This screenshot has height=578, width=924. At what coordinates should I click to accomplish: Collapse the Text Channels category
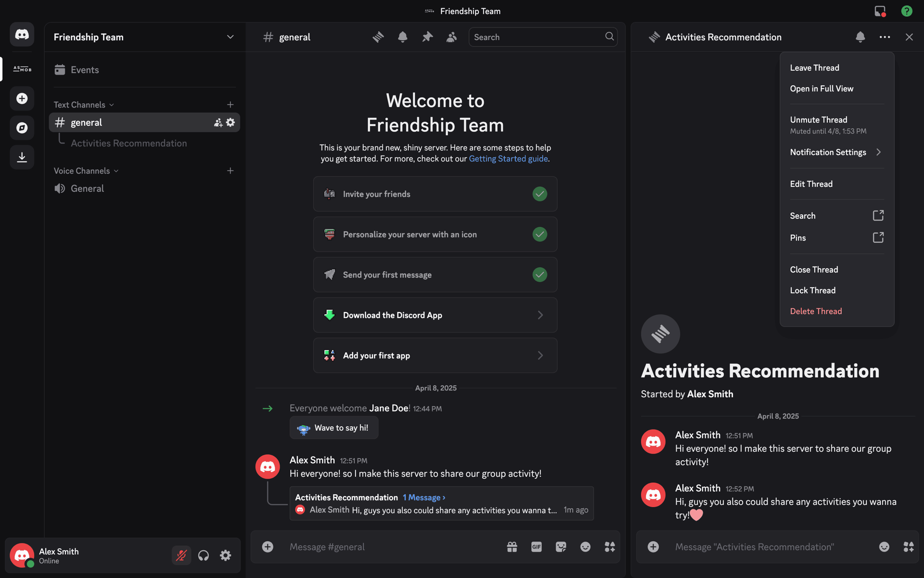tap(84, 105)
